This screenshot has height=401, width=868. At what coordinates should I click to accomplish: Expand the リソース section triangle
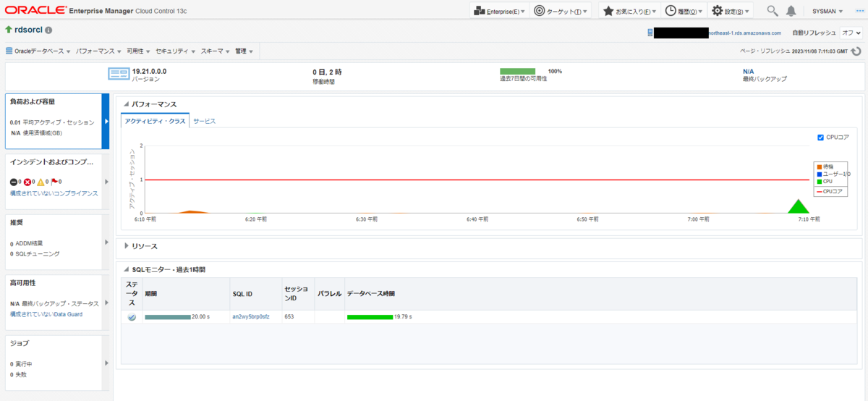126,246
